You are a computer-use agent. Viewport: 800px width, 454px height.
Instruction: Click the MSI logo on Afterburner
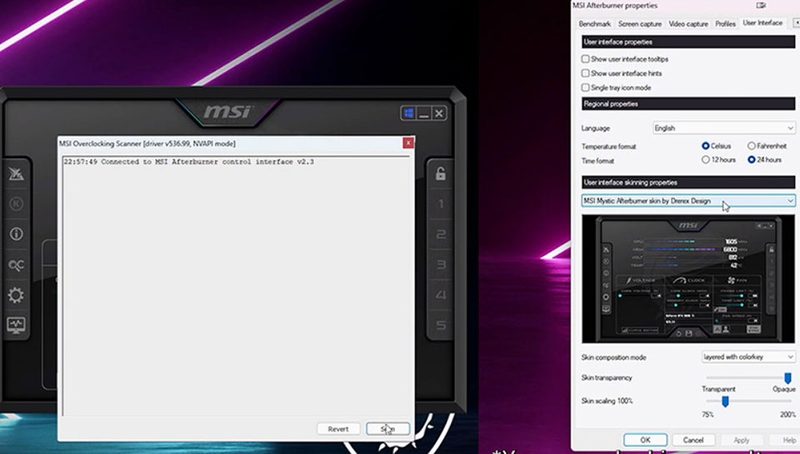[x=227, y=112]
